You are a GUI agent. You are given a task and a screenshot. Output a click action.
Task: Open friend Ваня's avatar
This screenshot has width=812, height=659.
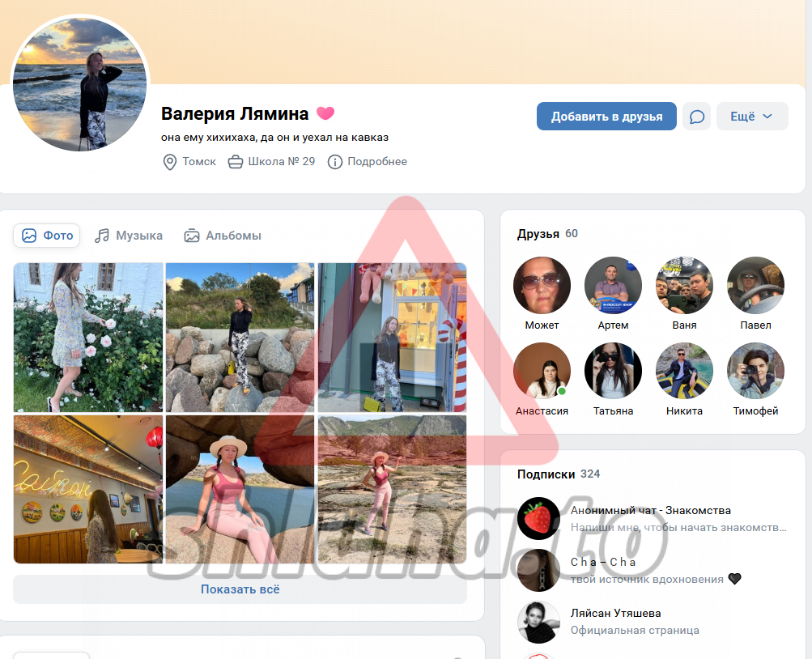click(684, 286)
